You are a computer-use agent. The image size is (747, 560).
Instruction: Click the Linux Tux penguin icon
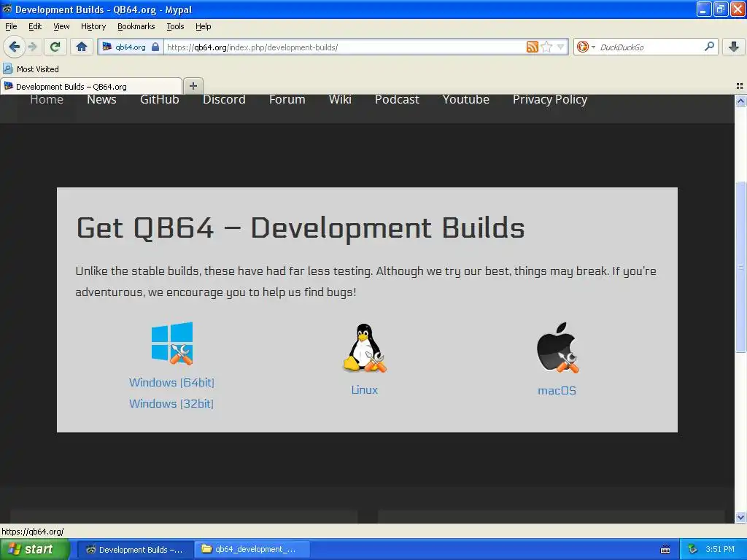click(365, 348)
